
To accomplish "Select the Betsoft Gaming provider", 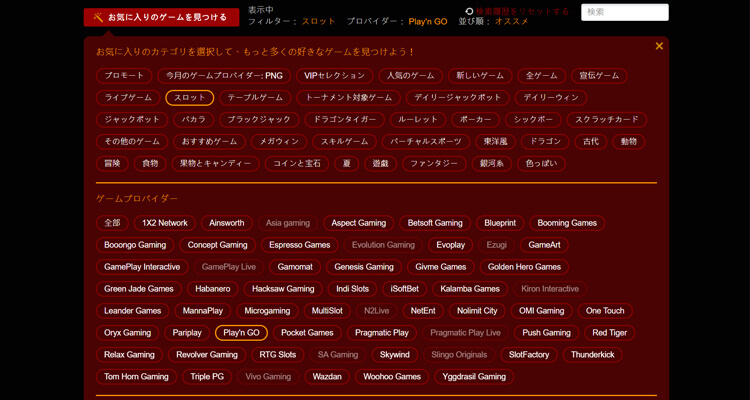I will [x=435, y=223].
